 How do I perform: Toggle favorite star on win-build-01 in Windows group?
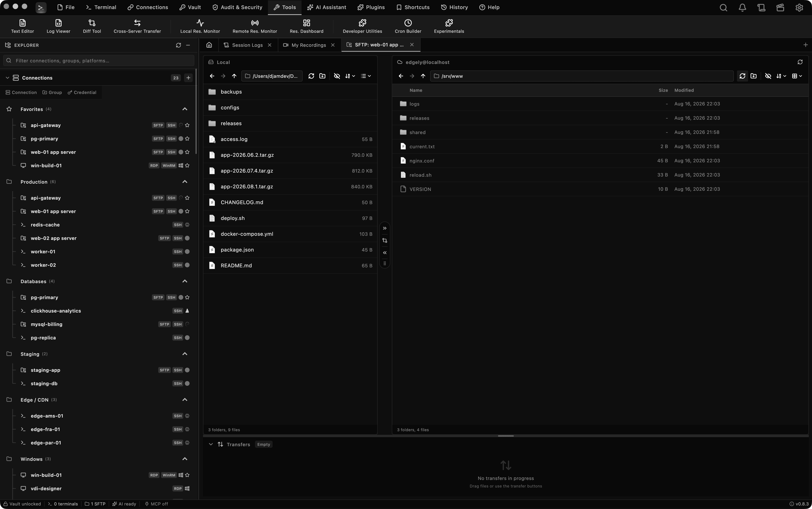click(187, 475)
